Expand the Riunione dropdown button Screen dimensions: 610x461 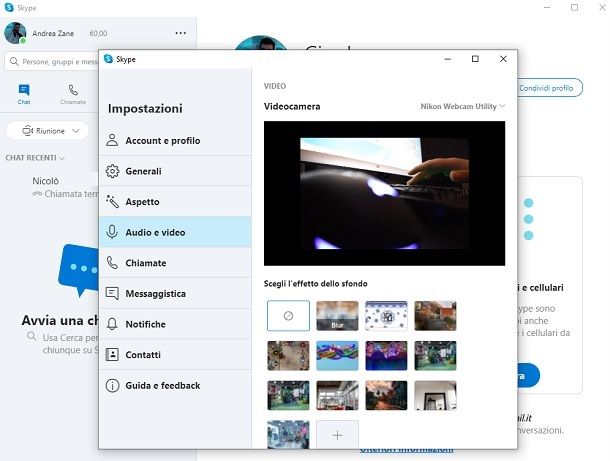pos(47,131)
